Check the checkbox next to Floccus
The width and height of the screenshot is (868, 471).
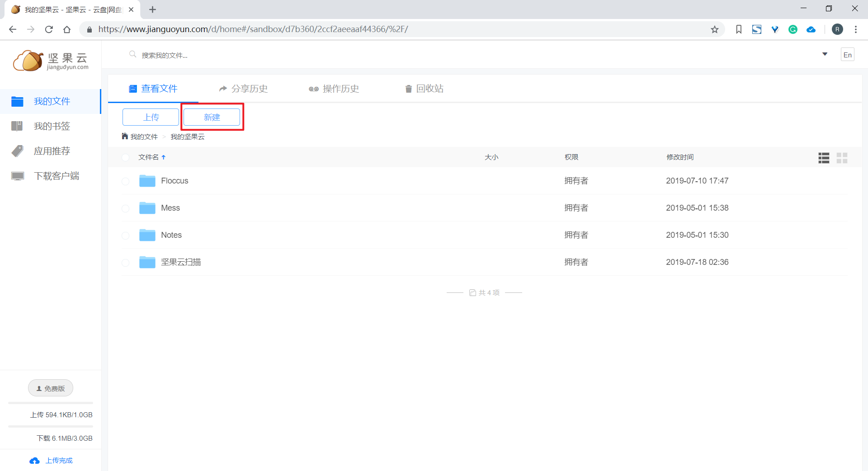(125, 182)
